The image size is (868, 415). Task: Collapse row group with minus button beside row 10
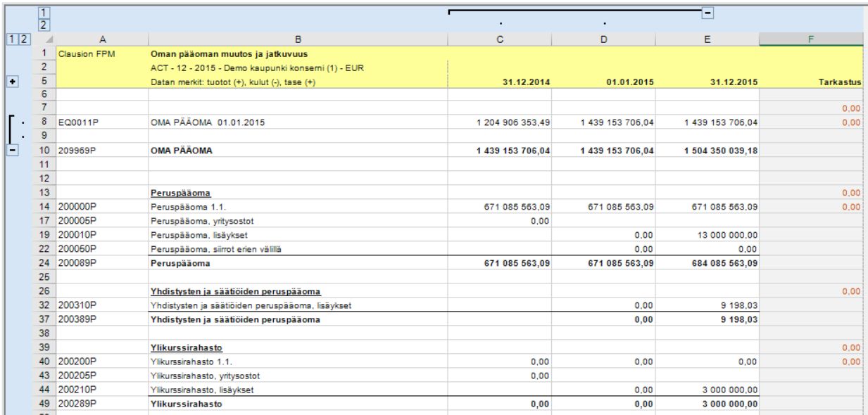coord(11,150)
